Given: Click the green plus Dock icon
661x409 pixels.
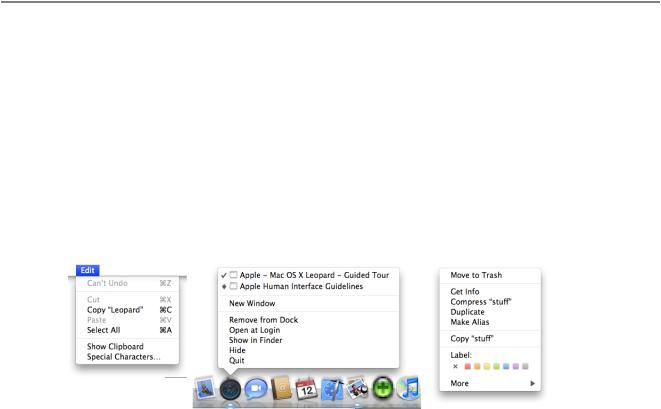Looking at the screenshot, I should tap(383, 388).
